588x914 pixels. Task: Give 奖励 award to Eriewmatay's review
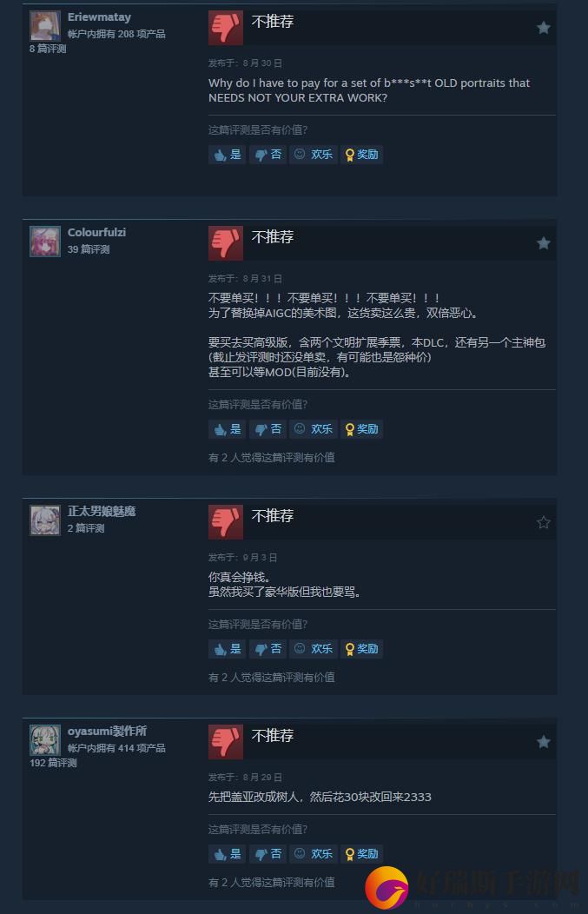(361, 155)
